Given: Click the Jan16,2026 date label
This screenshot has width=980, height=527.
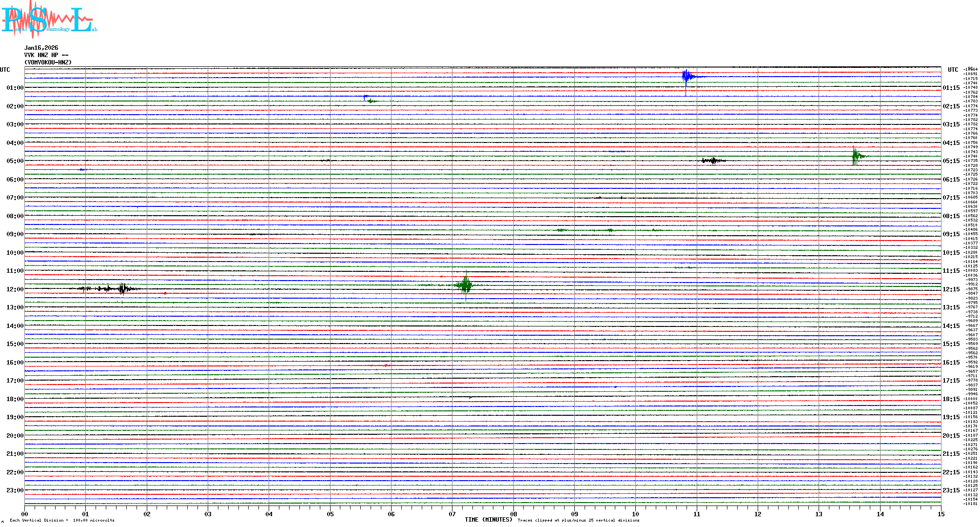Looking at the screenshot, I should click(x=41, y=48).
